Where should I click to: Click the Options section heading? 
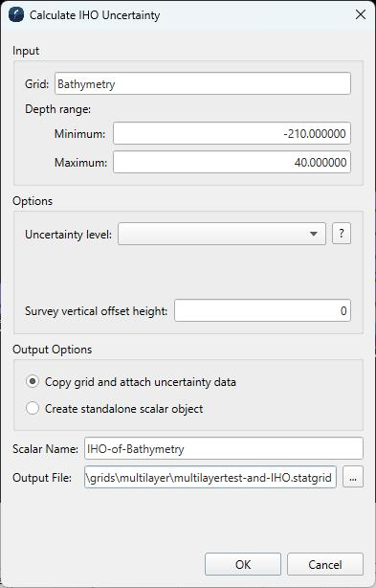(33, 201)
